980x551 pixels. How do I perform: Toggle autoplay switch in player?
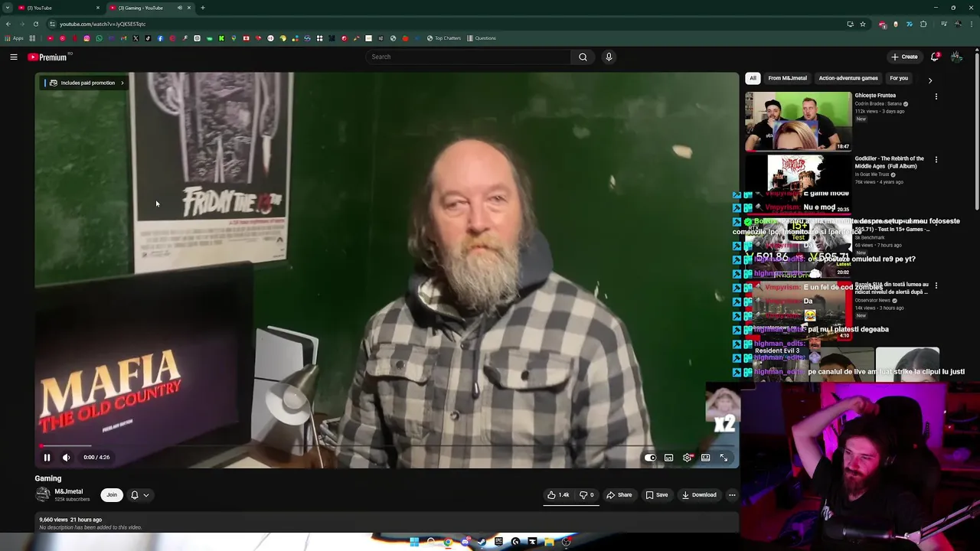coord(650,458)
